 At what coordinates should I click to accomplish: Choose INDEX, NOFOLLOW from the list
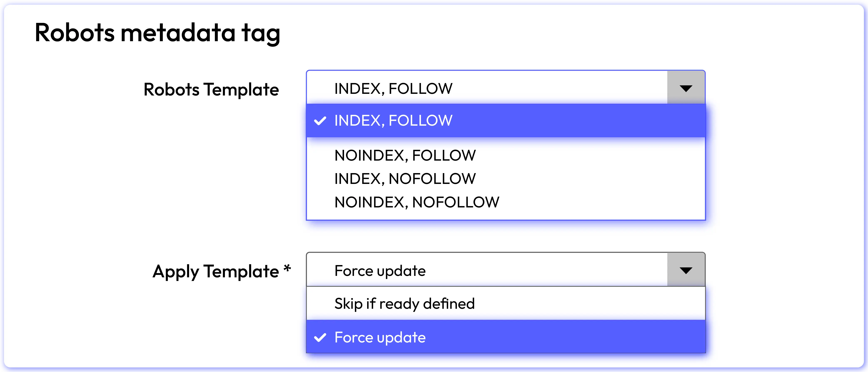click(x=405, y=179)
